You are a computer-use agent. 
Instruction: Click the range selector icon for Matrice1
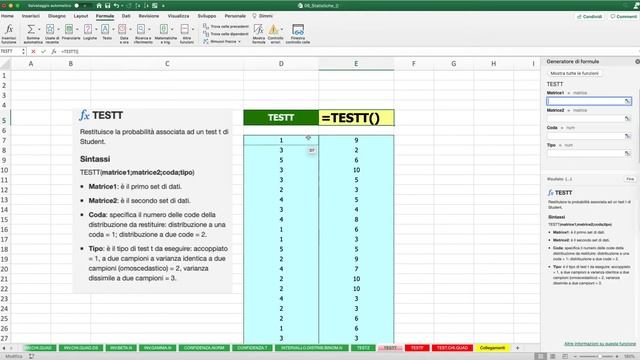tap(627, 101)
